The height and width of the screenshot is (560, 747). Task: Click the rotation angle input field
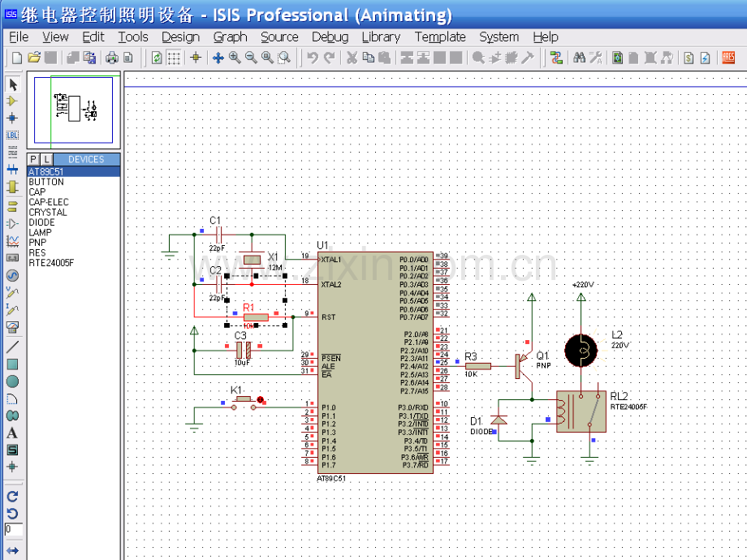click(14, 529)
